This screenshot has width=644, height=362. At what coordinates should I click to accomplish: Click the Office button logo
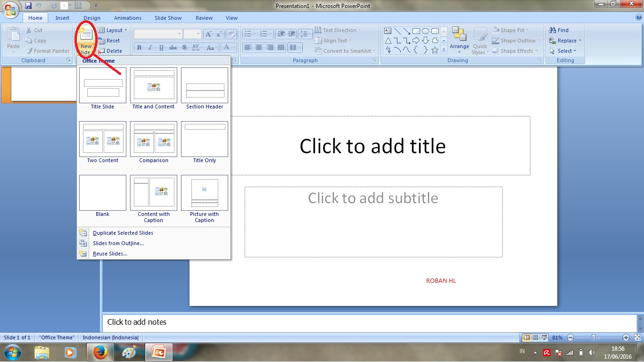11,10
